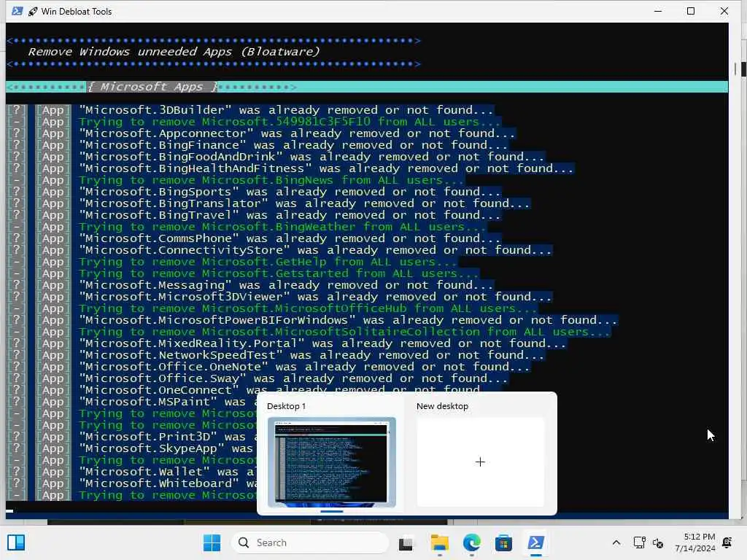Show hidden tray icons chevron
This screenshot has width=747, height=560.
coord(616,542)
